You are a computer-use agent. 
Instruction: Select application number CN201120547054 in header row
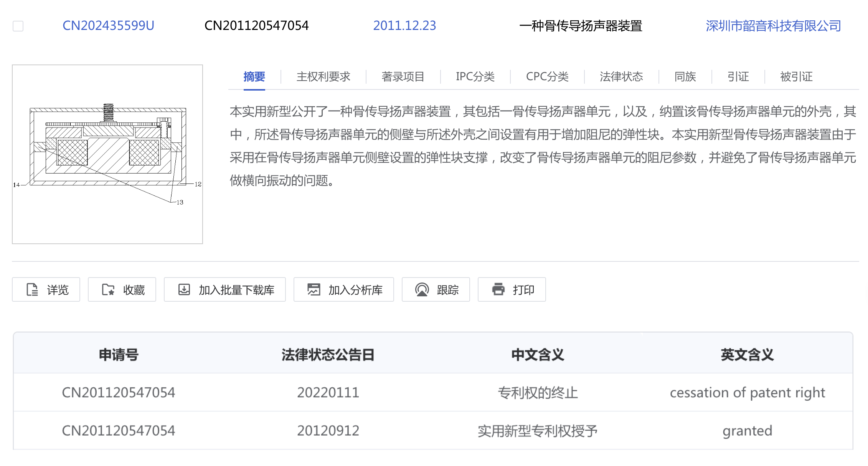256,26
